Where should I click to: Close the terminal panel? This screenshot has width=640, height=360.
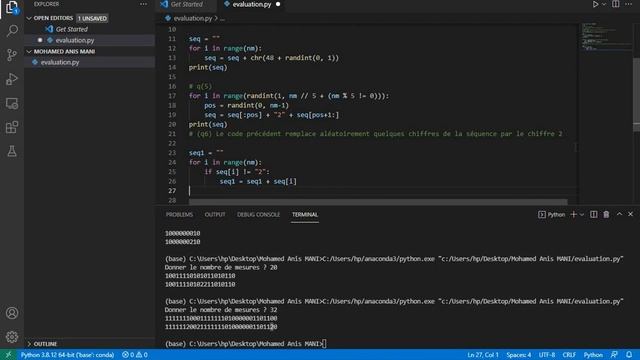pos(631,214)
